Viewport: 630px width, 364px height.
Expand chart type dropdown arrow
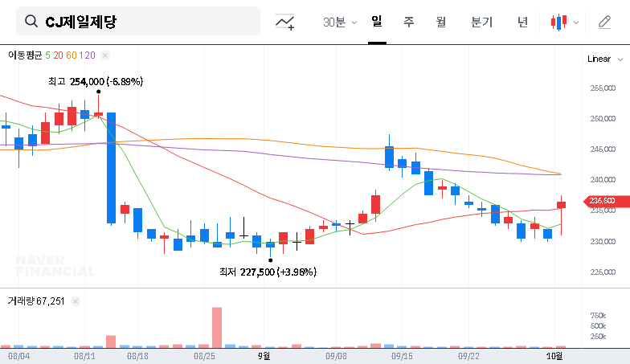click(576, 22)
